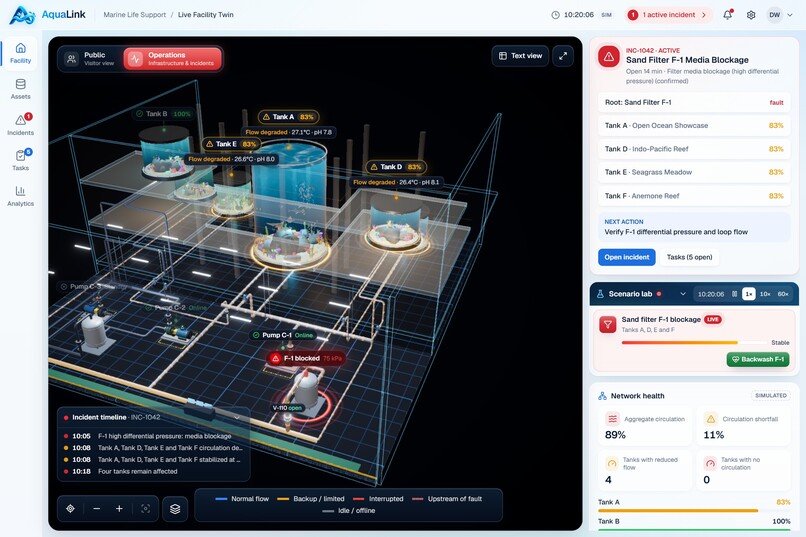Click the focus frame icon
Image resolution: width=806 pixels, height=537 pixels.
[x=145, y=509]
